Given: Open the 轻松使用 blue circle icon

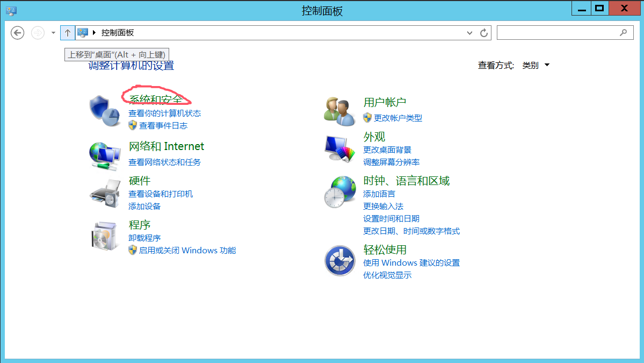Looking at the screenshot, I should (339, 261).
